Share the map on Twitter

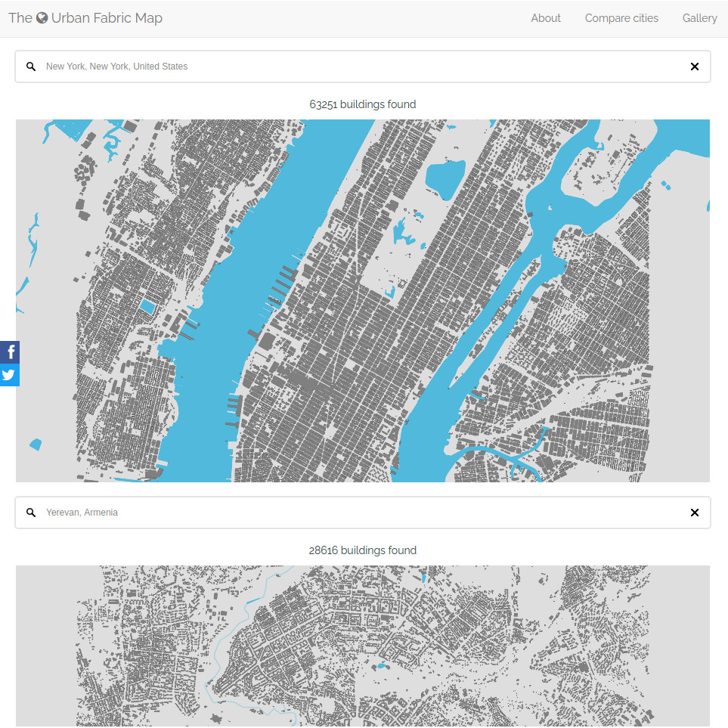[9, 375]
